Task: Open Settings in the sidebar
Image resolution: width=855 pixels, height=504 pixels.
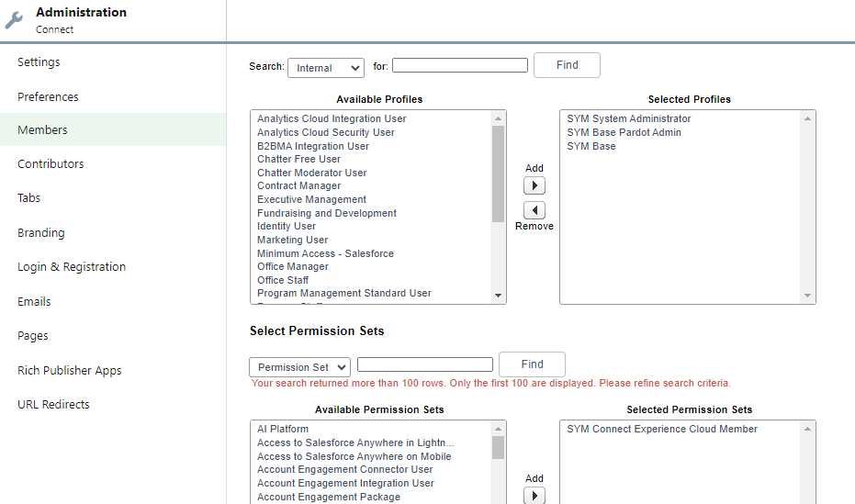Action: pos(39,62)
